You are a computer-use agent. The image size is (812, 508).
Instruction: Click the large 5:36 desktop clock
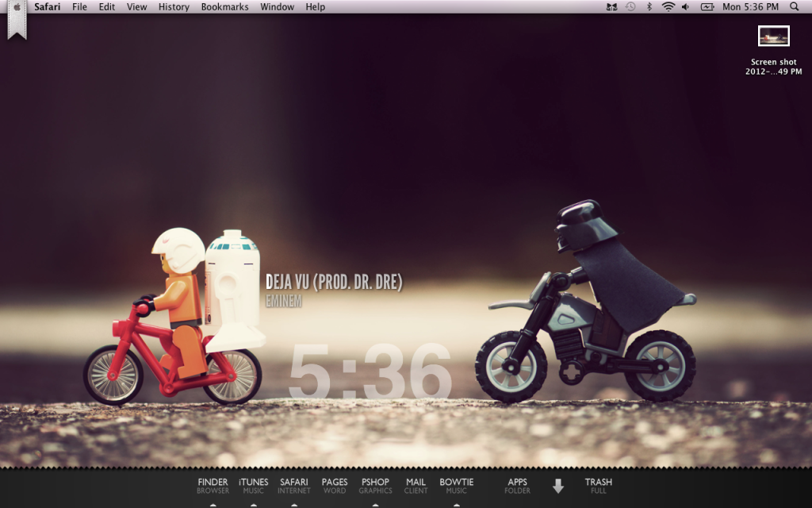coord(370,371)
